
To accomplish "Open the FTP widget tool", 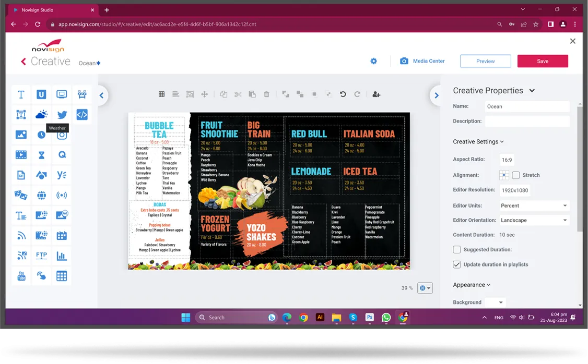I will coord(41,255).
